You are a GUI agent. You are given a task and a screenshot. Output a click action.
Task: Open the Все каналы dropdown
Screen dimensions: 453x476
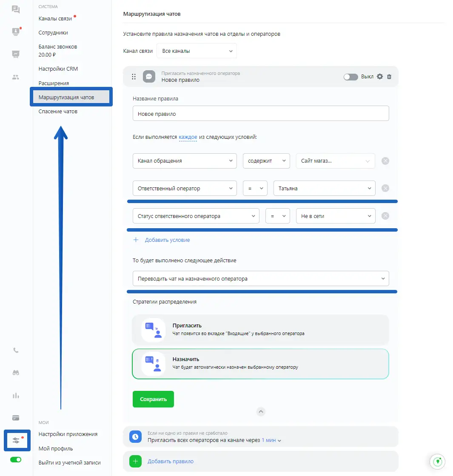point(197,51)
